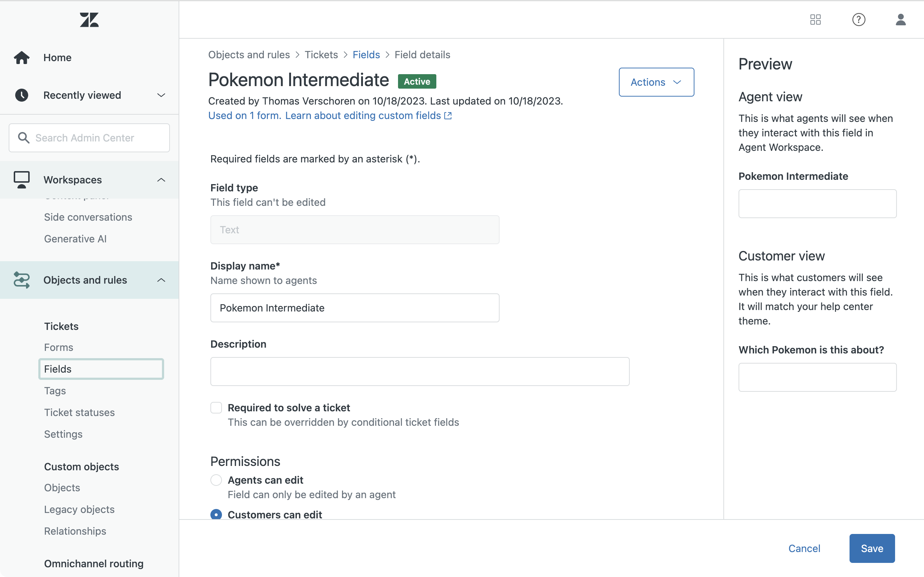
Task: Select Customers can edit radio option
Action: pyautogui.click(x=216, y=514)
